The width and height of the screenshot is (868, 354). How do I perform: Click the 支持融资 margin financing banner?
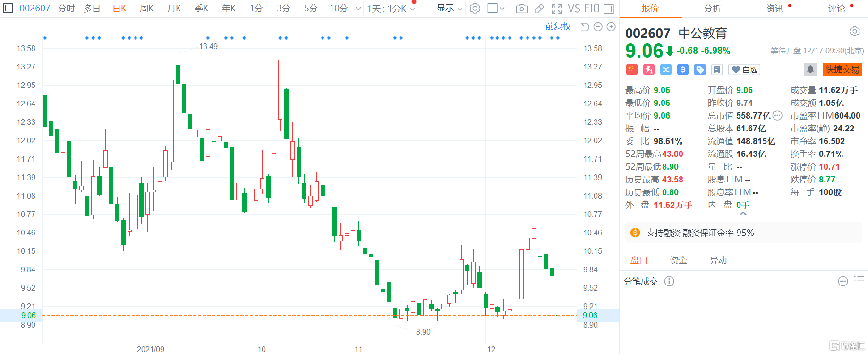tap(743, 233)
